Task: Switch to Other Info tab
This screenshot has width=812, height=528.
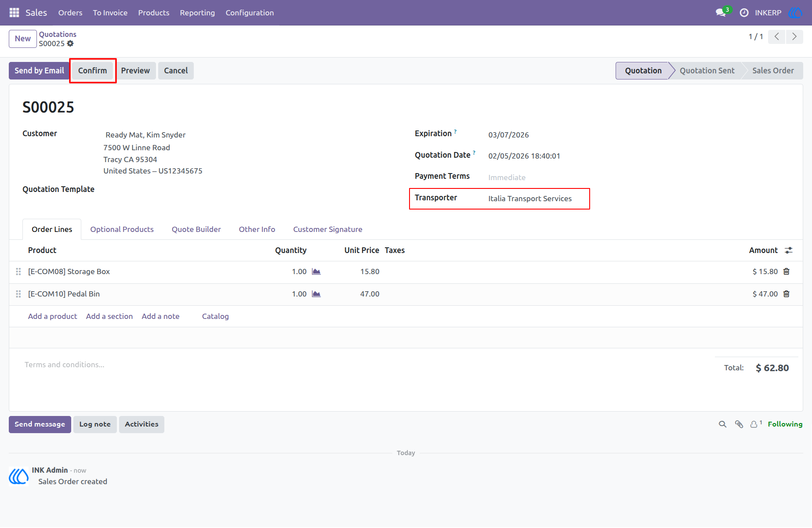Action: click(x=257, y=229)
